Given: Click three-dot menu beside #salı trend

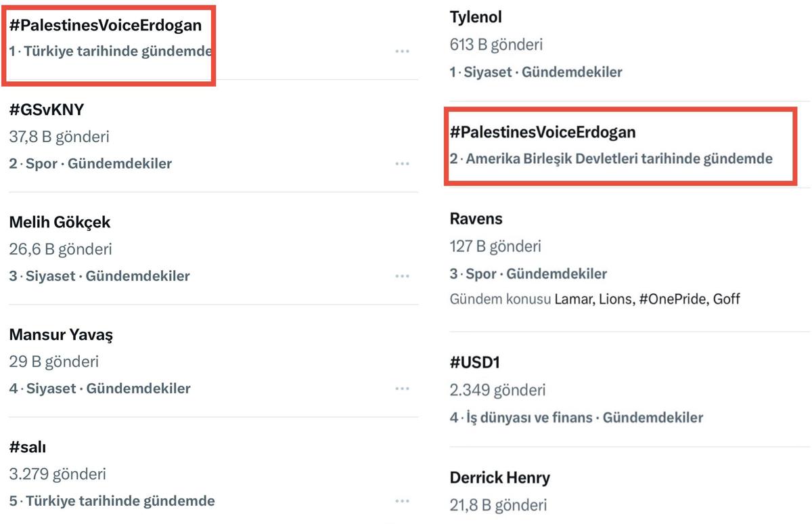Looking at the screenshot, I should 403,501.
